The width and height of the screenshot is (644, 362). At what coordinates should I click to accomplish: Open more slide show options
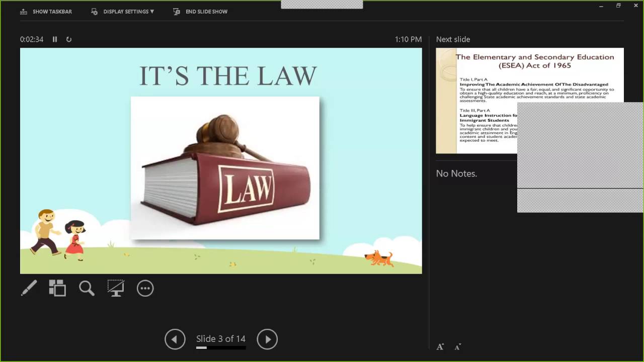145,288
